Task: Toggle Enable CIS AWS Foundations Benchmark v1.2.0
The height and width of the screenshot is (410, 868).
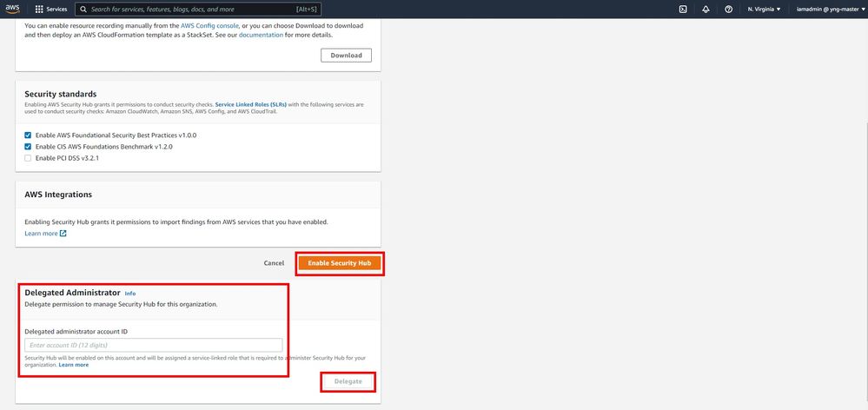Action: pos(28,147)
